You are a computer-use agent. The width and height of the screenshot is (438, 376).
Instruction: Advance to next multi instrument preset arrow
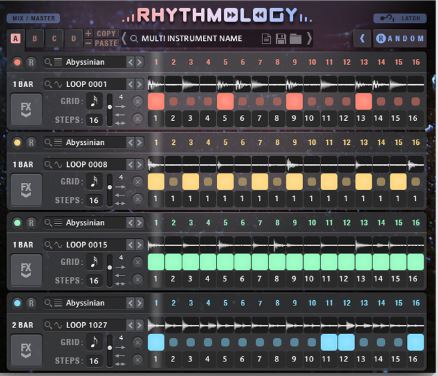[309, 39]
